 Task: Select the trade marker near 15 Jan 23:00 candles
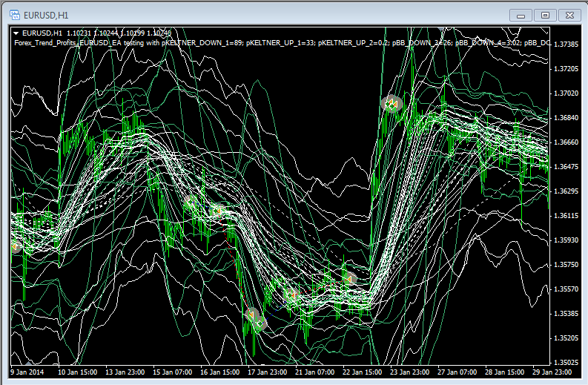pos(191,202)
